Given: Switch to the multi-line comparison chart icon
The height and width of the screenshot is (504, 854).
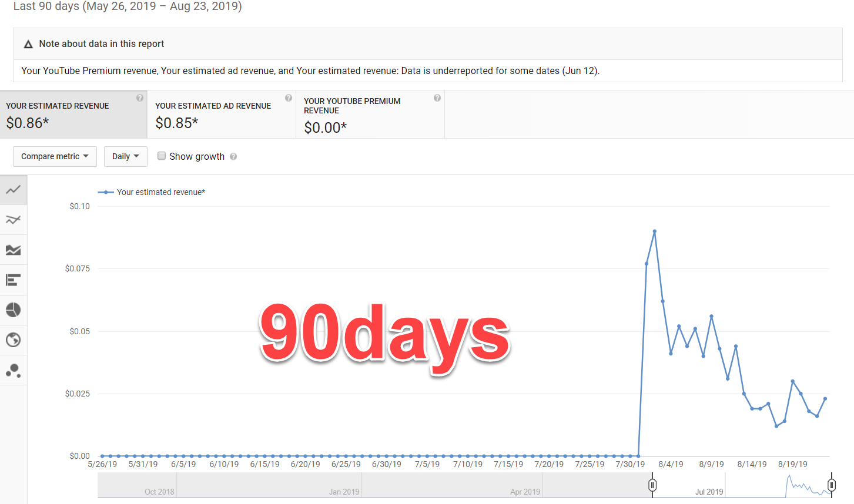Looking at the screenshot, I should (x=14, y=220).
